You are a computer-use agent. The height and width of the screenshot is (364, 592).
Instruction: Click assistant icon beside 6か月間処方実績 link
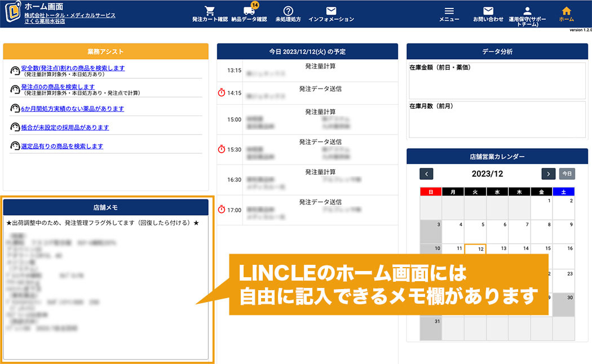[15, 108]
